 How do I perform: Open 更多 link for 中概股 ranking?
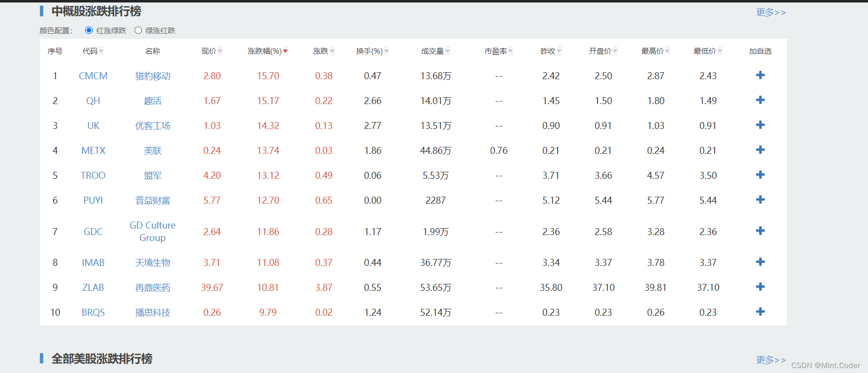(771, 12)
